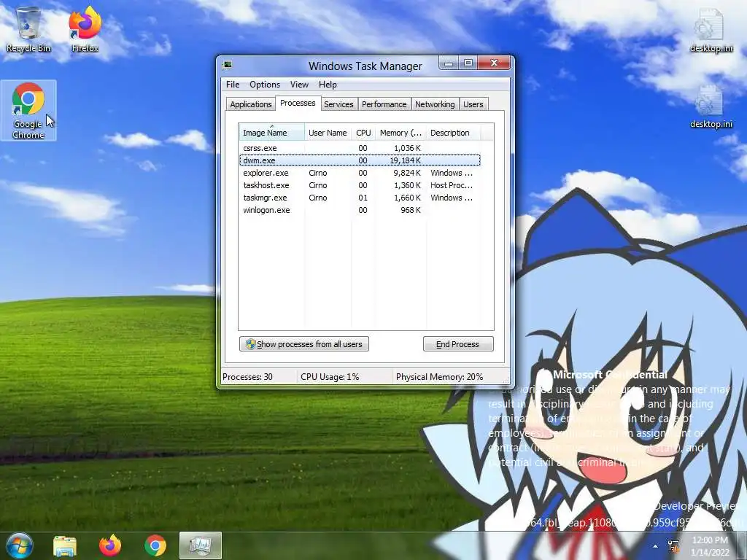Show hidden system tray icons arrow
The image size is (747, 560).
tap(656, 546)
